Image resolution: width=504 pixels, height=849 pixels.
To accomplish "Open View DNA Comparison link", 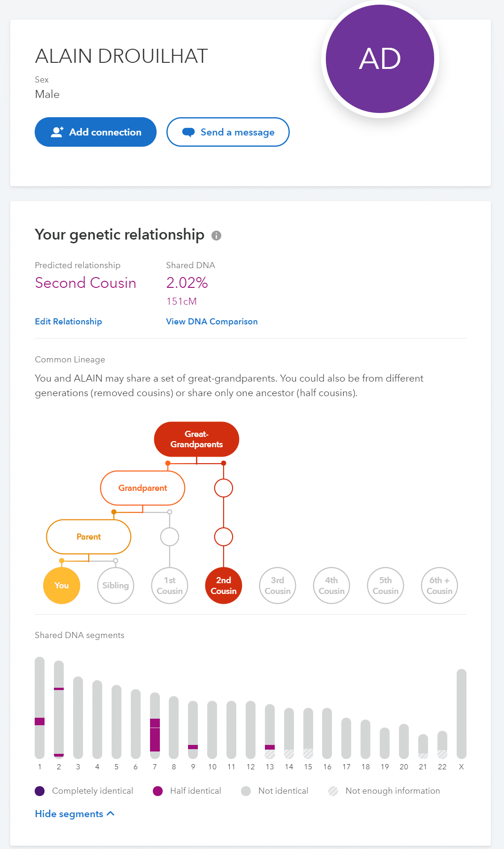I will [212, 322].
